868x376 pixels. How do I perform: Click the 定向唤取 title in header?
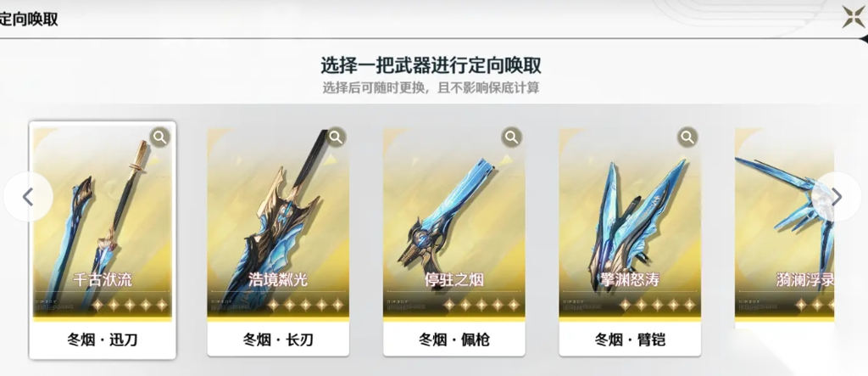click(x=28, y=19)
